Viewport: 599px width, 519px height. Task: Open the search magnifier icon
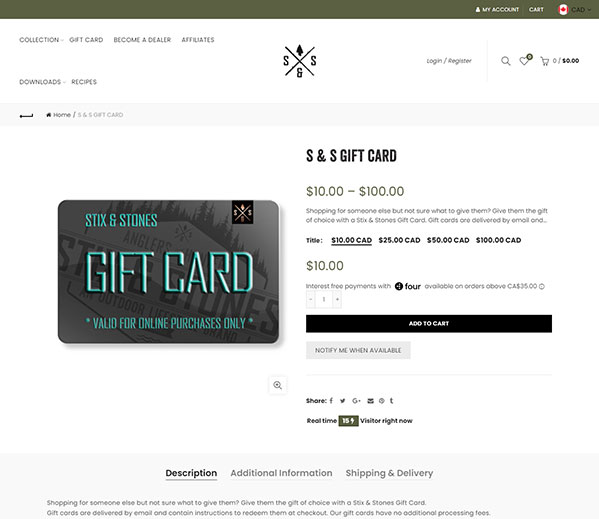(505, 61)
